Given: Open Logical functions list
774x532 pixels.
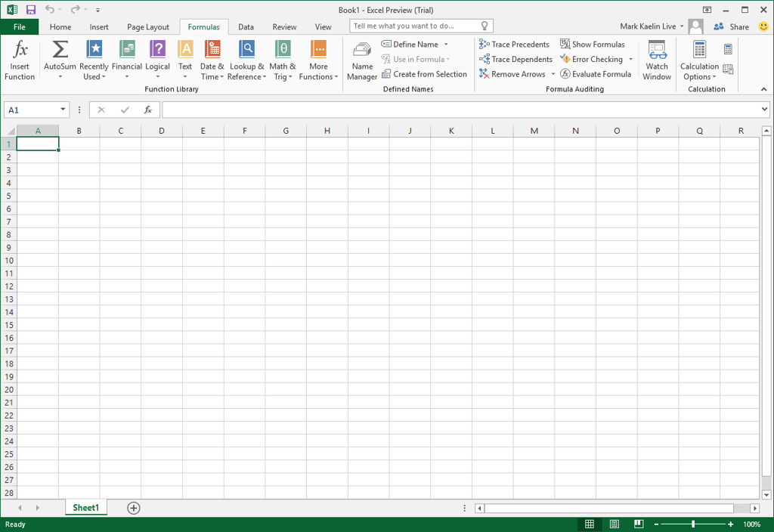Looking at the screenshot, I should pyautogui.click(x=157, y=60).
